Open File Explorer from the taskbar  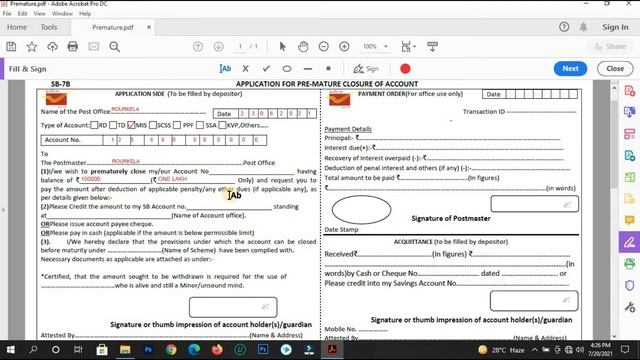click(125, 350)
